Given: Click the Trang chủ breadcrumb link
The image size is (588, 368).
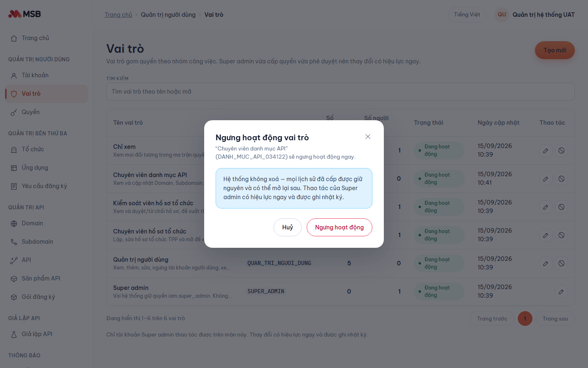Looking at the screenshot, I should tap(118, 15).
